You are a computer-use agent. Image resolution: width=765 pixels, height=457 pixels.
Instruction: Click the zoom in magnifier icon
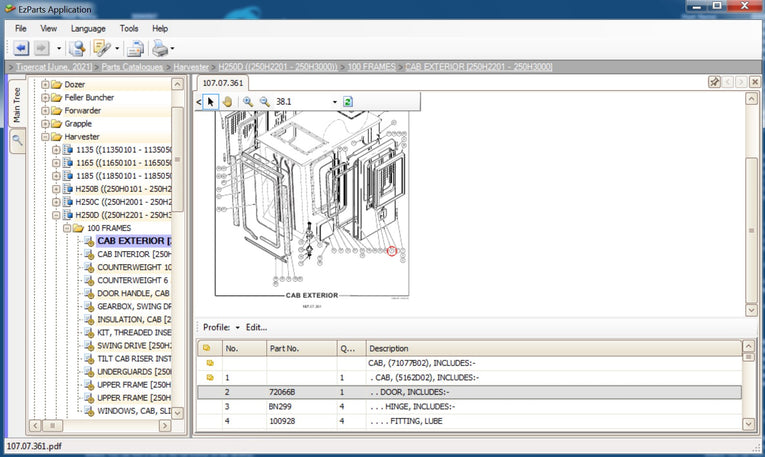(x=248, y=102)
